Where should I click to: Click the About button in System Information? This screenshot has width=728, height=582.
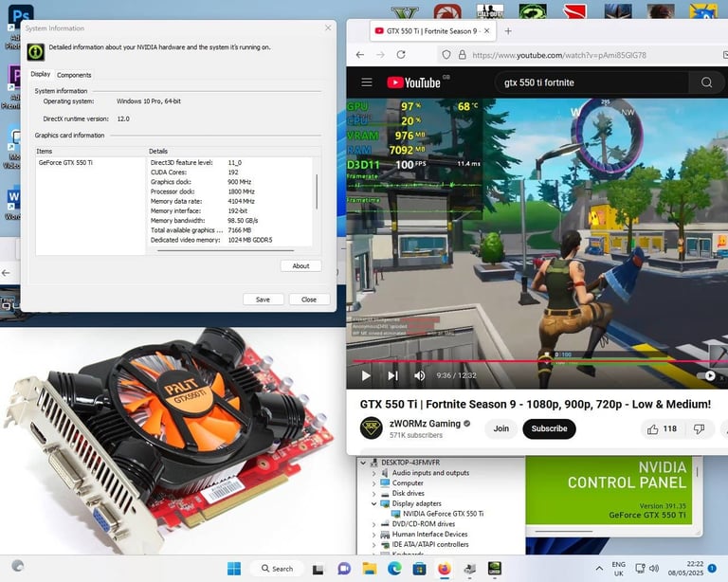pos(300,266)
